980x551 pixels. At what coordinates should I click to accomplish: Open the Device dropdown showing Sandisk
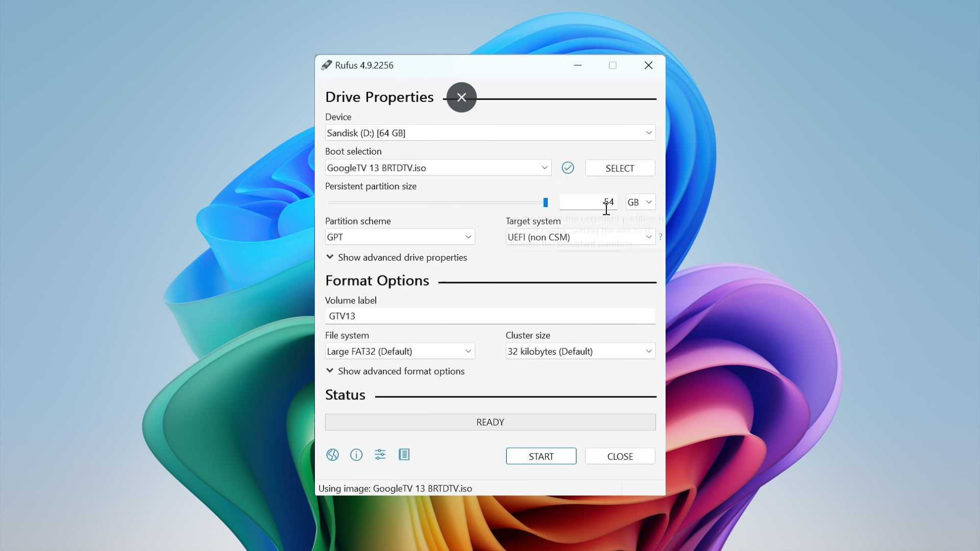(490, 133)
